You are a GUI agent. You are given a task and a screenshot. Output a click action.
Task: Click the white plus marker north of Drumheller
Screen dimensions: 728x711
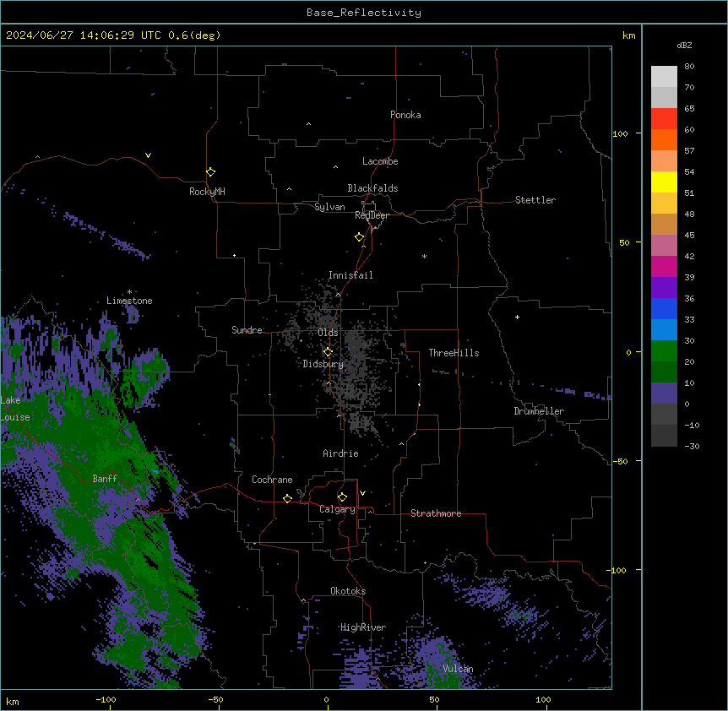(x=517, y=317)
